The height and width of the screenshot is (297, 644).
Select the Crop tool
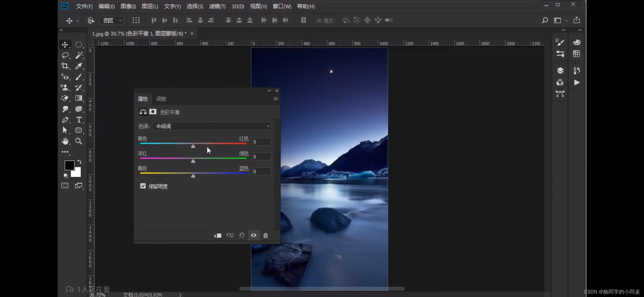pyautogui.click(x=65, y=66)
